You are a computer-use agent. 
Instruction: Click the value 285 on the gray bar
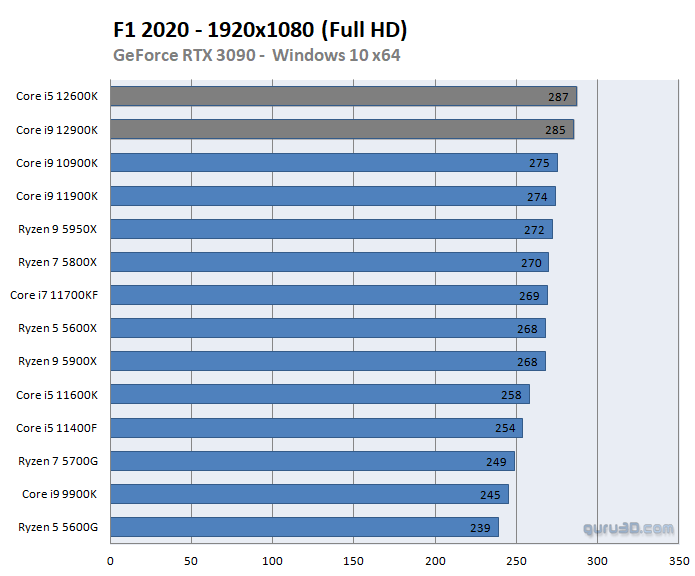tap(555, 130)
